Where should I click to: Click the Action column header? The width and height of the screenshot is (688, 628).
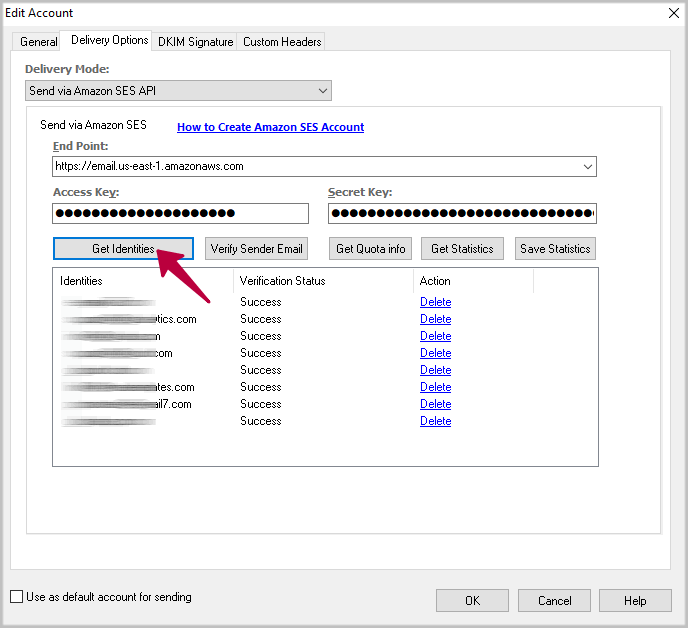473,281
